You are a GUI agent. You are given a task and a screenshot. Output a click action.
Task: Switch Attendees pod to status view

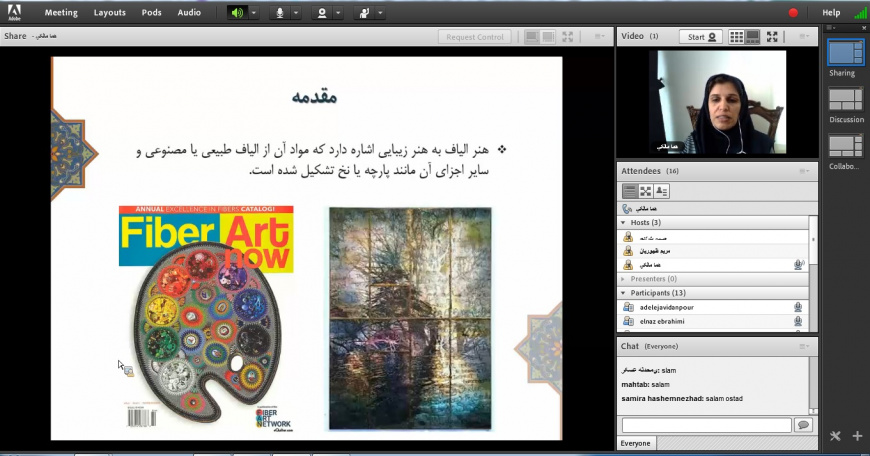[x=662, y=191]
